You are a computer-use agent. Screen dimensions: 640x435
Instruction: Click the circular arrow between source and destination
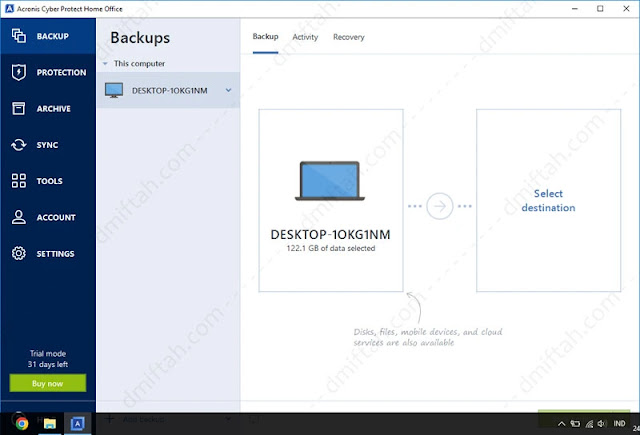click(x=440, y=206)
